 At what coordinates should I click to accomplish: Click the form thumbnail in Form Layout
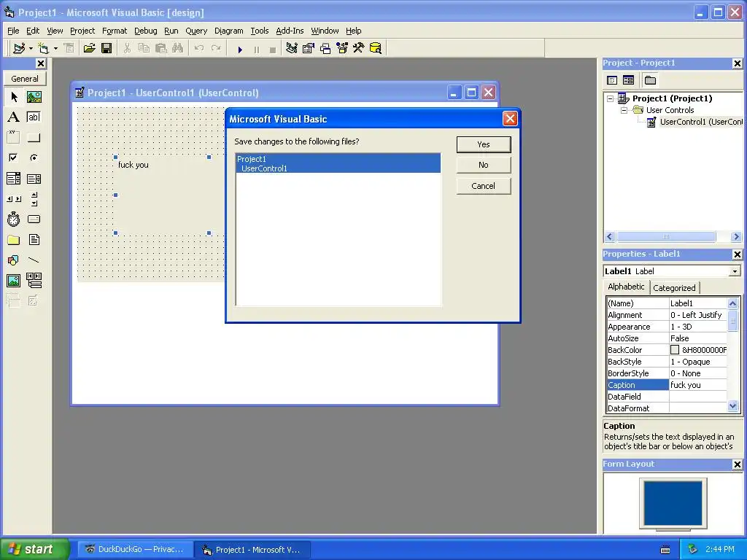click(x=673, y=503)
